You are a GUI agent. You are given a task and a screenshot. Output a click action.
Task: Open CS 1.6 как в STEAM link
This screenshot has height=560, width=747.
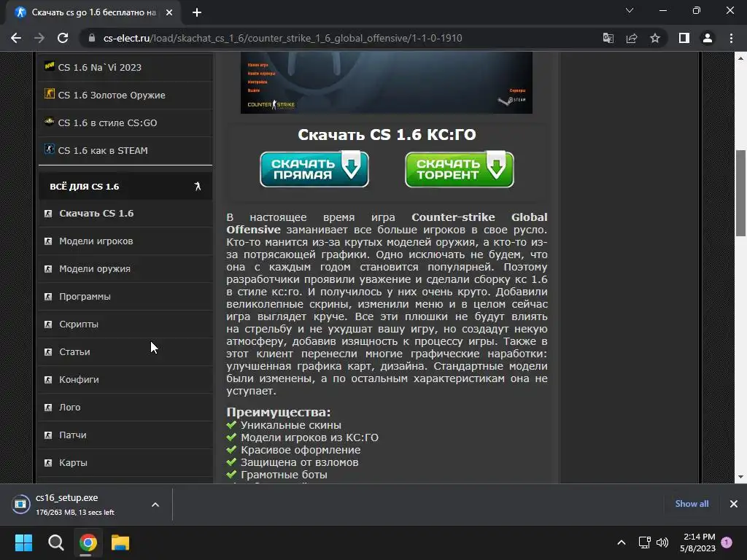(103, 150)
